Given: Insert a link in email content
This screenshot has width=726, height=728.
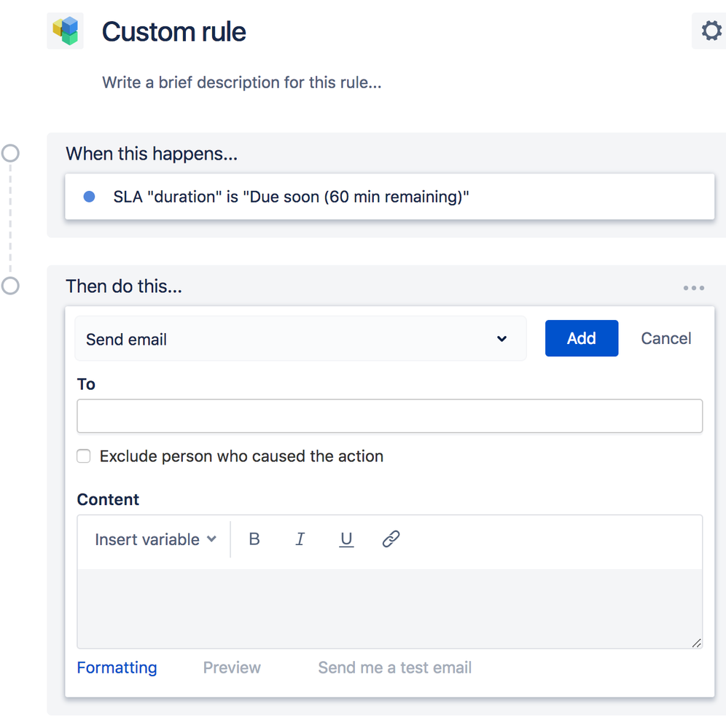Looking at the screenshot, I should click(x=391, y=539).
